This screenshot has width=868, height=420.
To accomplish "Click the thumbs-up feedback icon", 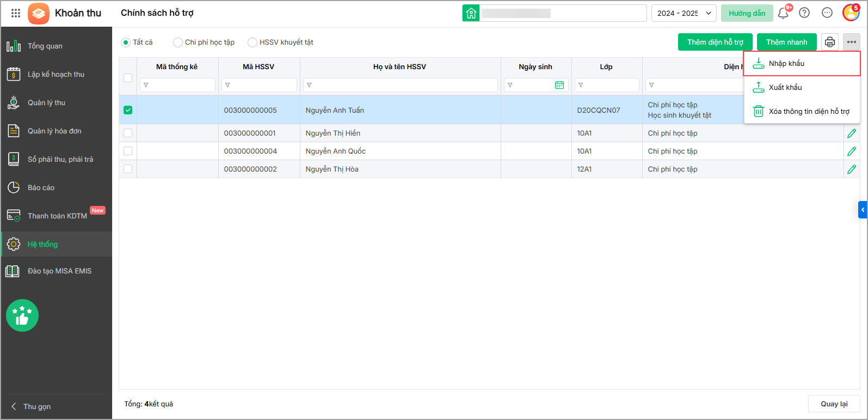I will pos(22,315).
